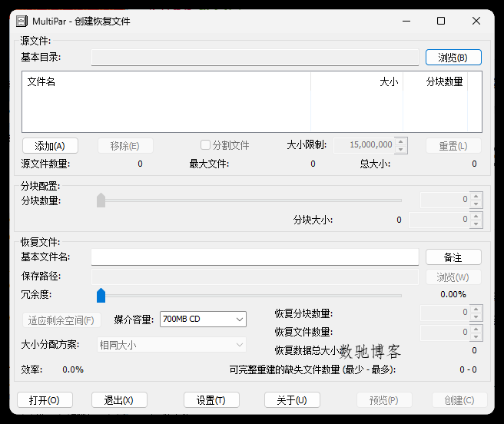
Task: Click the 恢复分块数量 recovery blocks field
Action: tap(445, 313)
